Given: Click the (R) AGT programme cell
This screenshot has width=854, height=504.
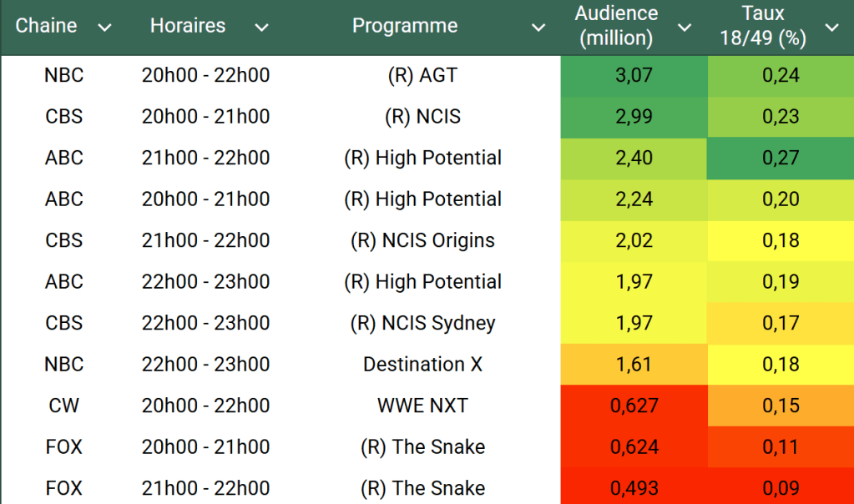Looking at the screenshot, I should [x=422, y=75].
